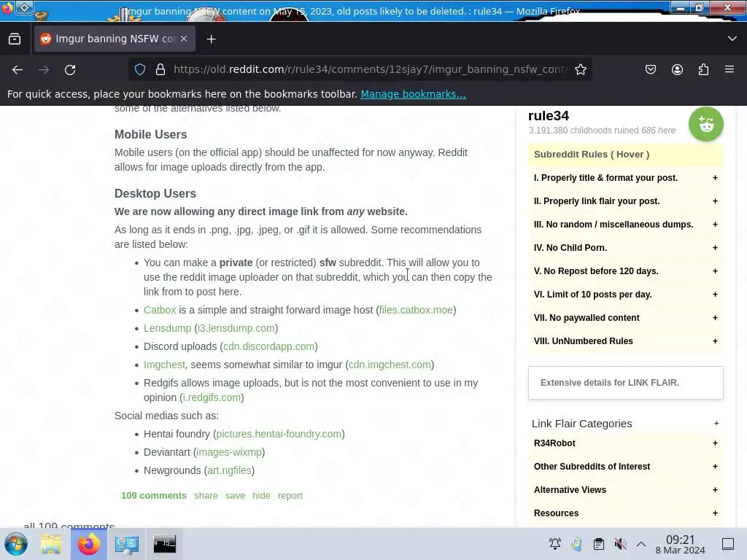Viewport: 747px width, 560px height.
Task: Go back to the previous page
Action: click(x=18, y=69)
